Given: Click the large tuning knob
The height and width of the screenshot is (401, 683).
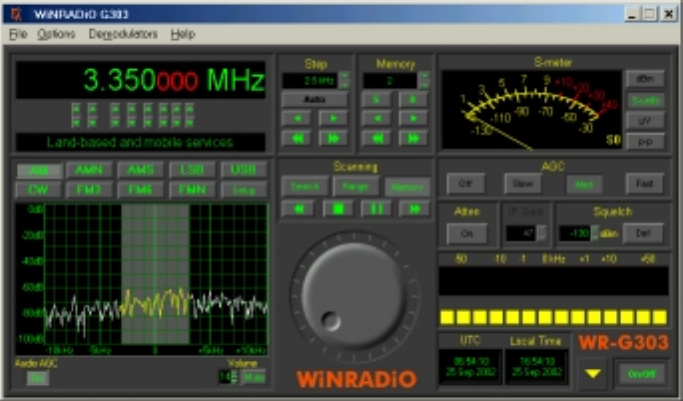Looking at the screenshot, I should pyautogui.click(x=353, y=295).
